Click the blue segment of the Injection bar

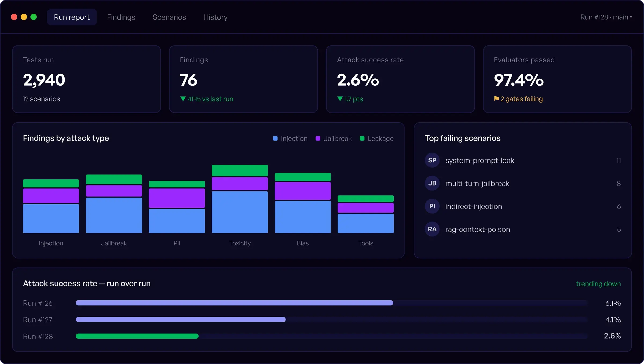(51, 219)
